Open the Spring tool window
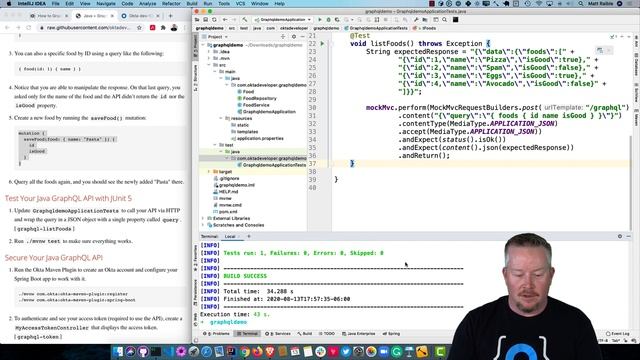The image size is (640, 360). (391, 334)
